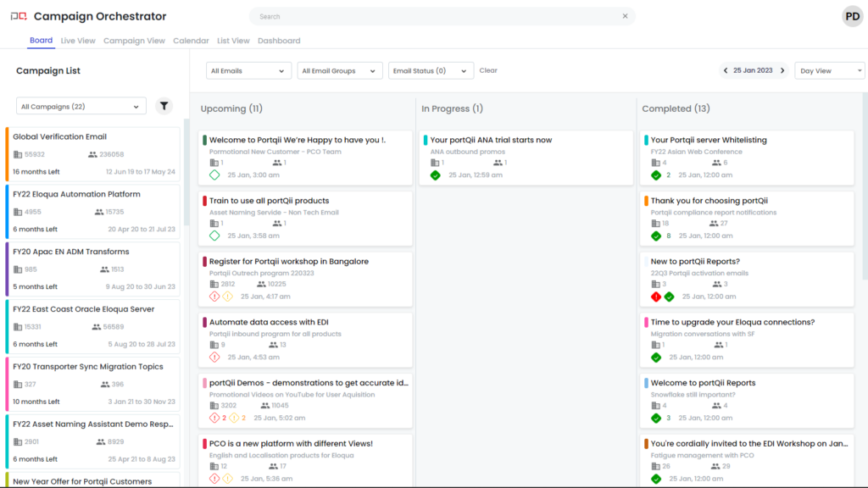Viewport: 868px width, 488px height.
Task: Open the Dashboard tab
Action: coord(279,41)
